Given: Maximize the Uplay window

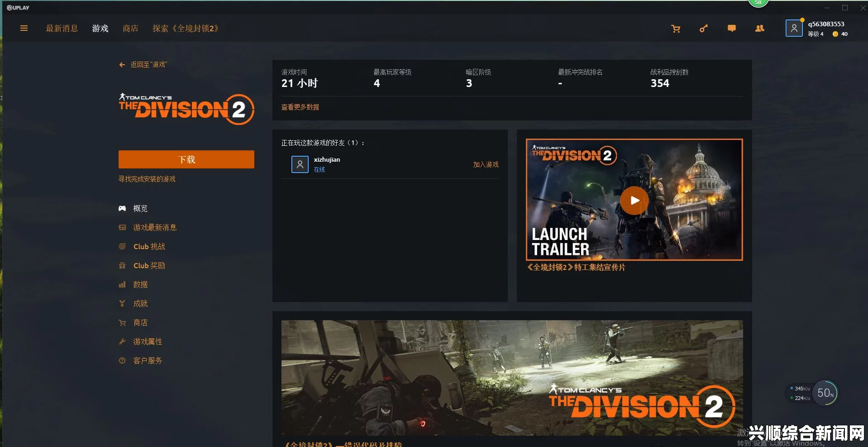Looking at the screenshot, I should coord(844,8).
